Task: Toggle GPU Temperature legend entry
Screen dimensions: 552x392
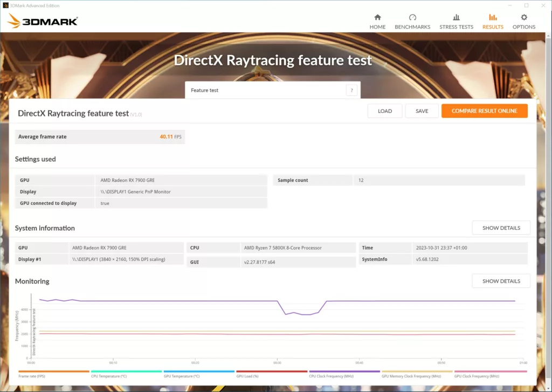Action: (199, 374)
